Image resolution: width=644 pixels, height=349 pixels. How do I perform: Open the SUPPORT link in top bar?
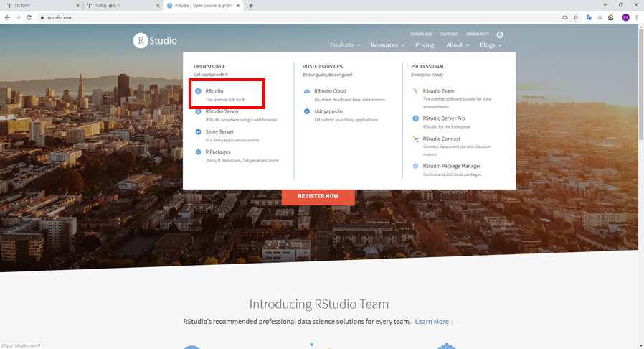point(449,34)
